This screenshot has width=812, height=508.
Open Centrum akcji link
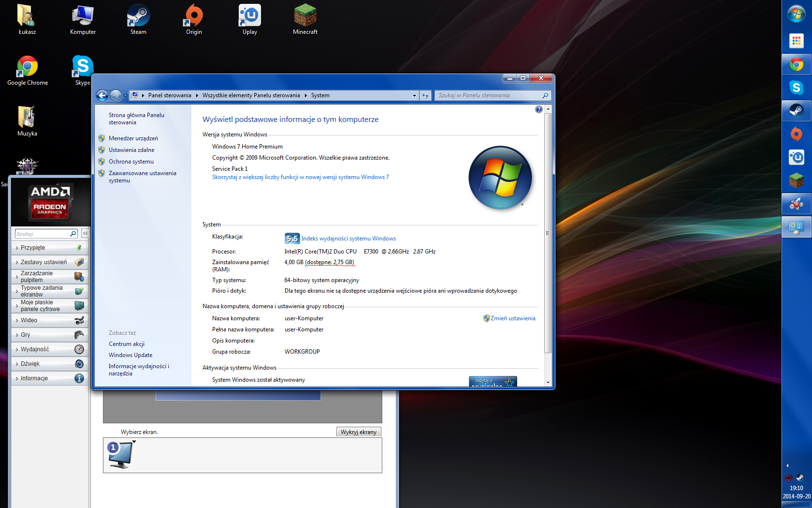pyautogui.click(x=126, y=344)
